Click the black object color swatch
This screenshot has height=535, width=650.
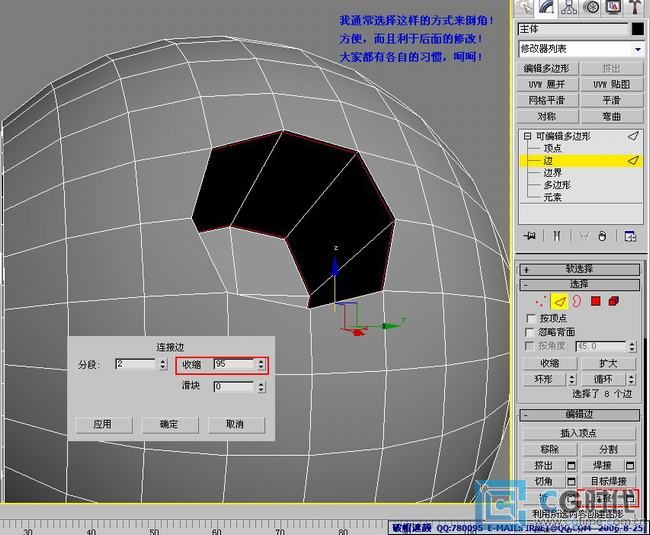click(638, 29)
